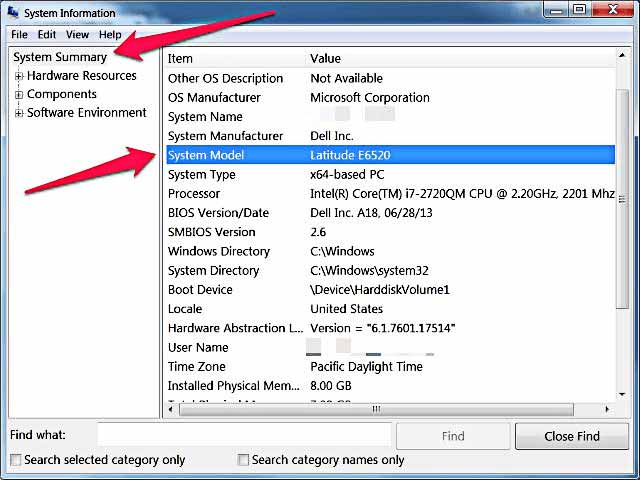Open the Help menu
This screenshot has width=640, height=480.
click(x=110, y=35)
